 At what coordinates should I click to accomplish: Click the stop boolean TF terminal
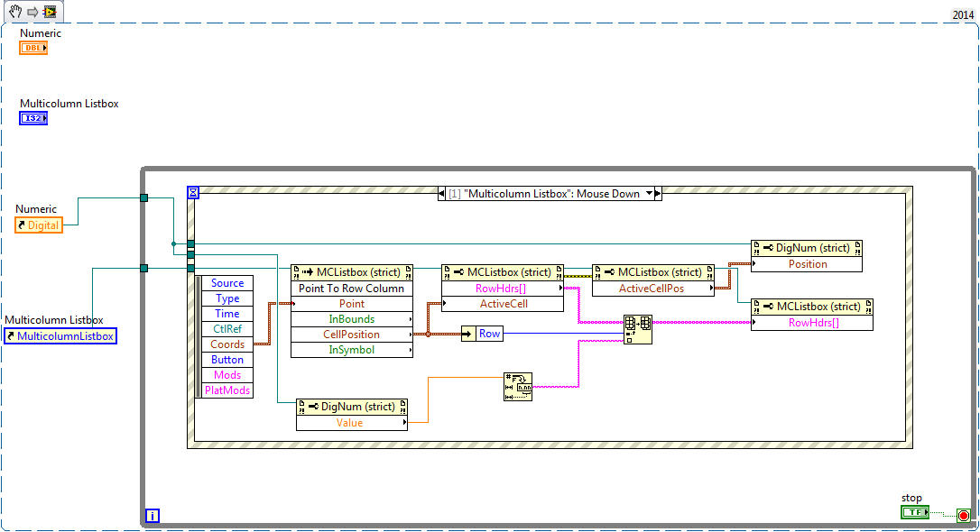pyautogui.click(x=914, y=512)
